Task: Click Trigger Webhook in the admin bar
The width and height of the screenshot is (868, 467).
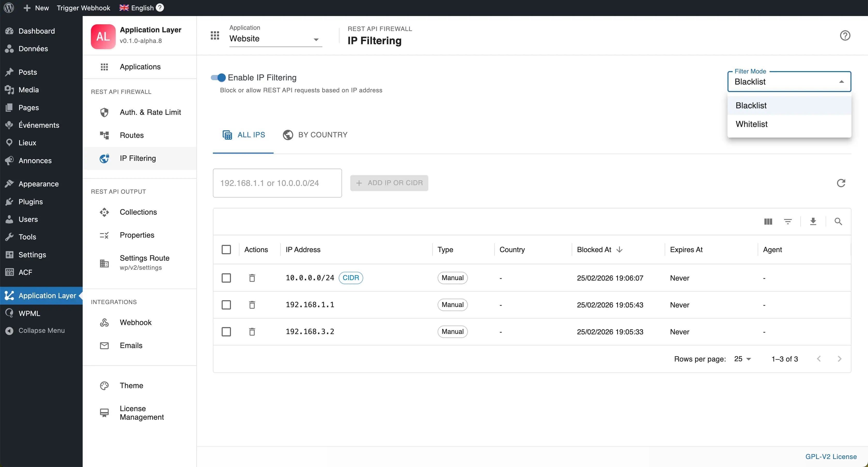Action: [x=83, y=8]
